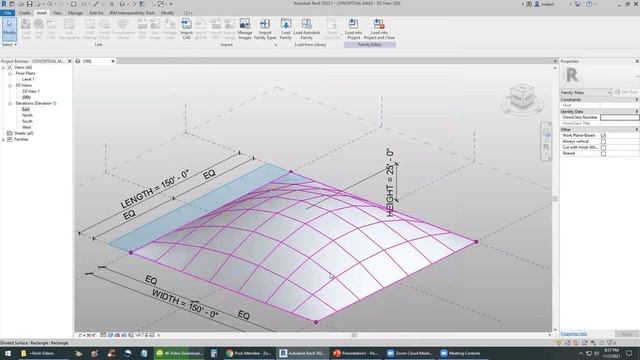Collapse Views (all) tree node
Screen dimensions: 640x360
click(4, 67)
